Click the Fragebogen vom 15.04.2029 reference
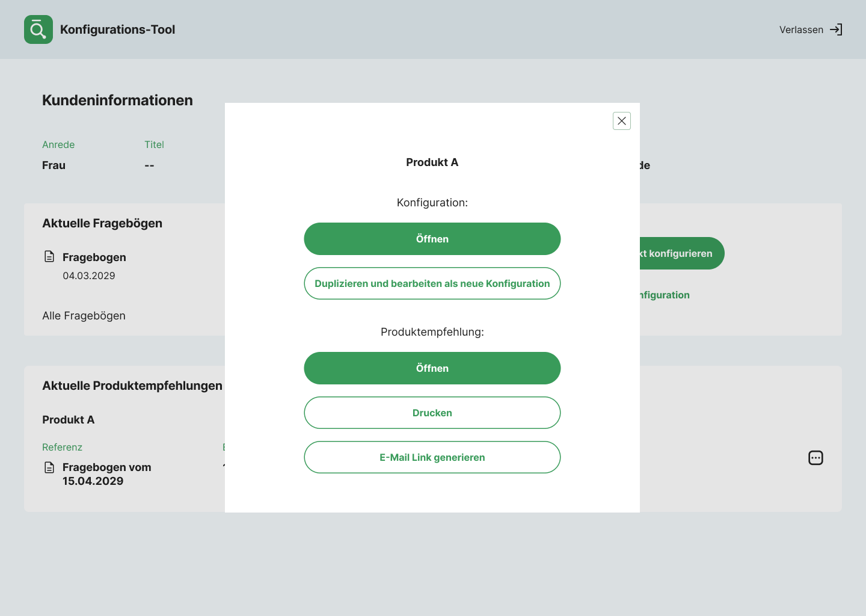Image resolution: width=866 pixels, height=616 pixels. (x=107, y=474)
